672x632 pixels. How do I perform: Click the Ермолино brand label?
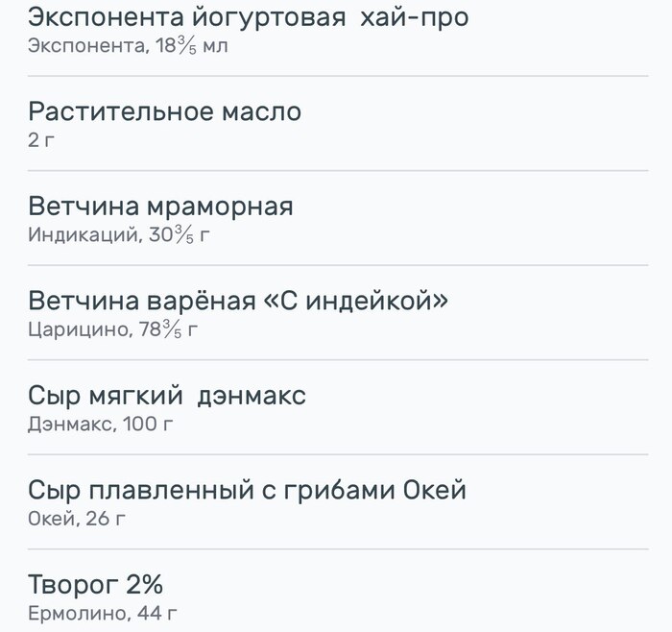click(78, 614)
